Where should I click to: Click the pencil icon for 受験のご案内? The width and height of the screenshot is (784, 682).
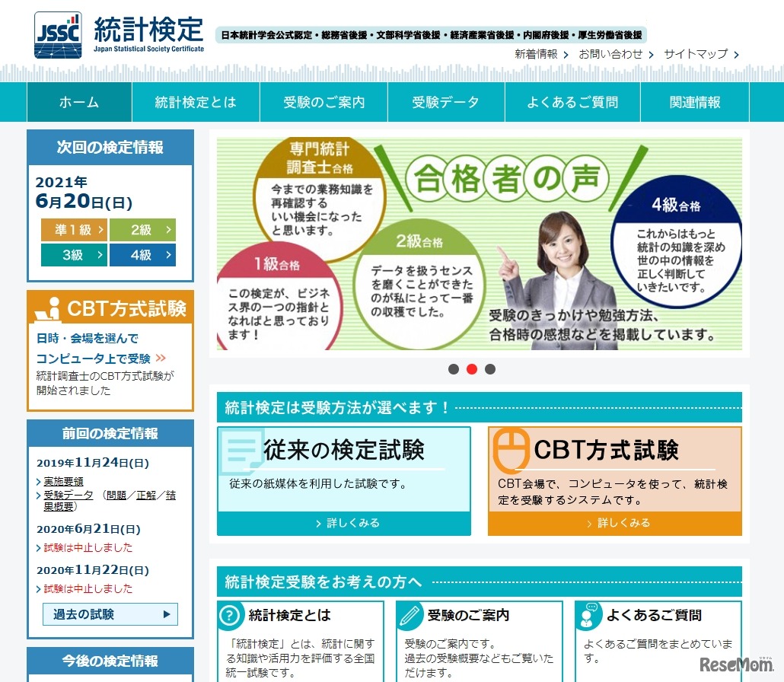coord(410,617)
